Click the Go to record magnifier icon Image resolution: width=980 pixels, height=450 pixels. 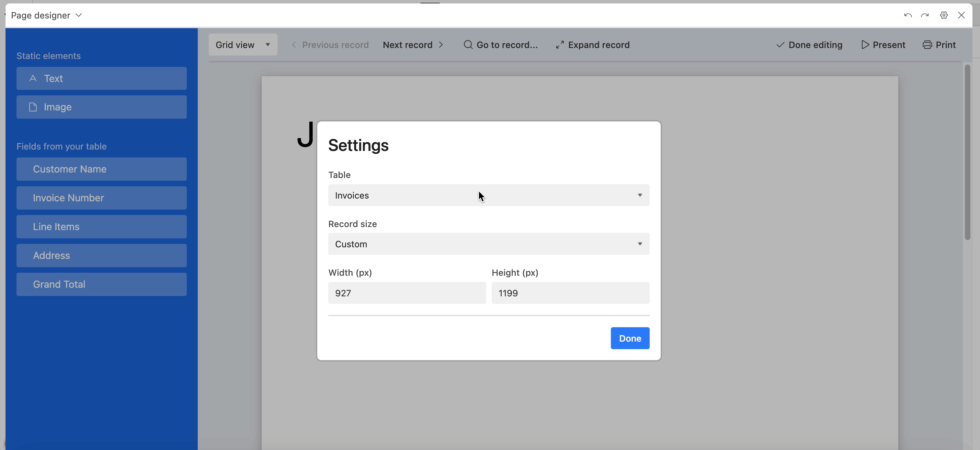point(468,45)
